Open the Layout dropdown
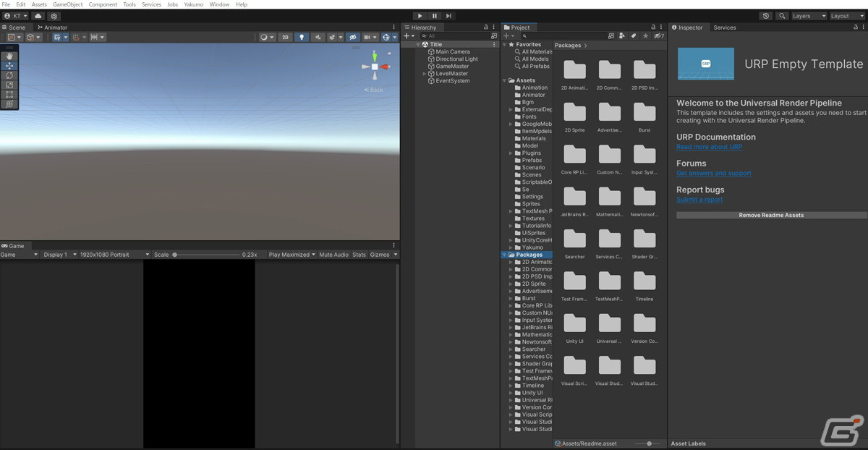The width and height of the screenshot is (868, 450). coord(846,16)
